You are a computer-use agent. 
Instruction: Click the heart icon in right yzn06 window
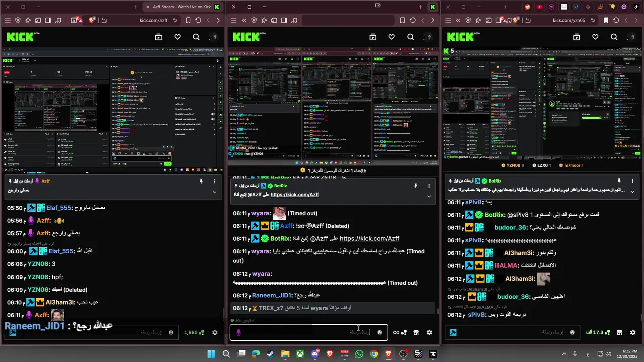[595, 37]
